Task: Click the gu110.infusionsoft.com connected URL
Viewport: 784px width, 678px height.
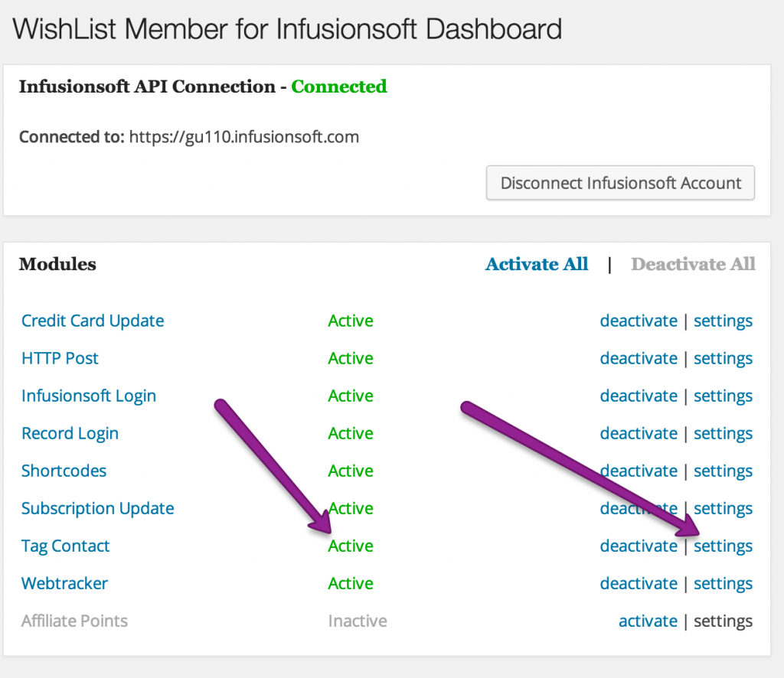Action: 244,137
